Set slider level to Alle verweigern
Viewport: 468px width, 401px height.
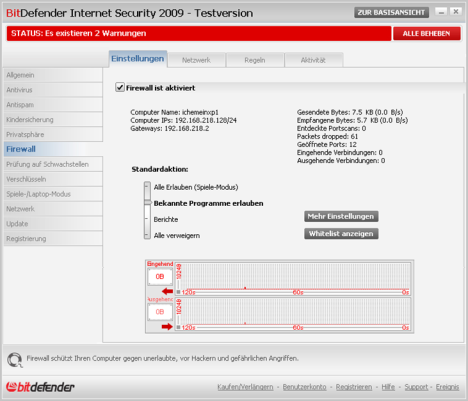(x=177, y=235)
